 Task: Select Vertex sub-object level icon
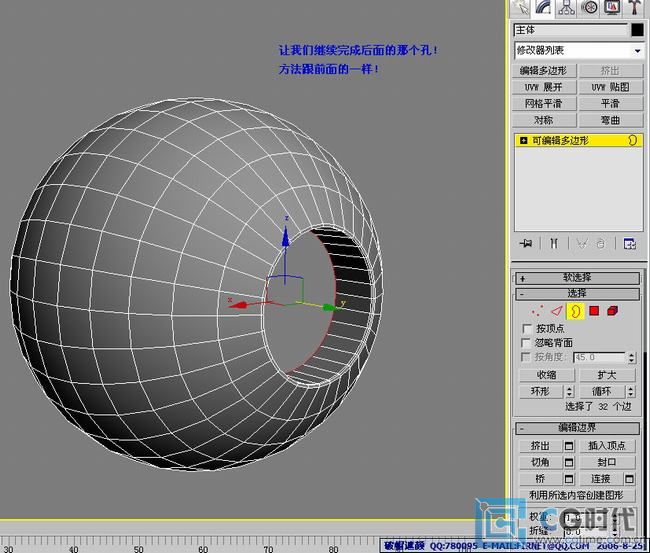[538, 311]
